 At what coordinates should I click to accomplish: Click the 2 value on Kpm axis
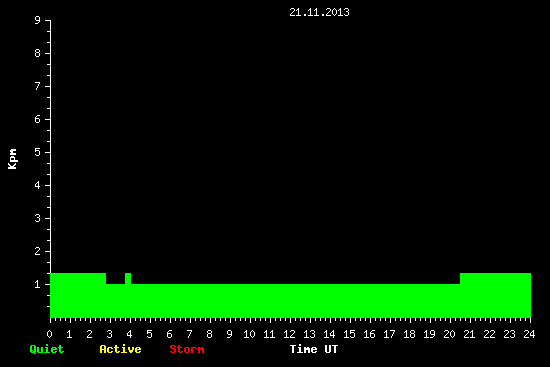38,251
